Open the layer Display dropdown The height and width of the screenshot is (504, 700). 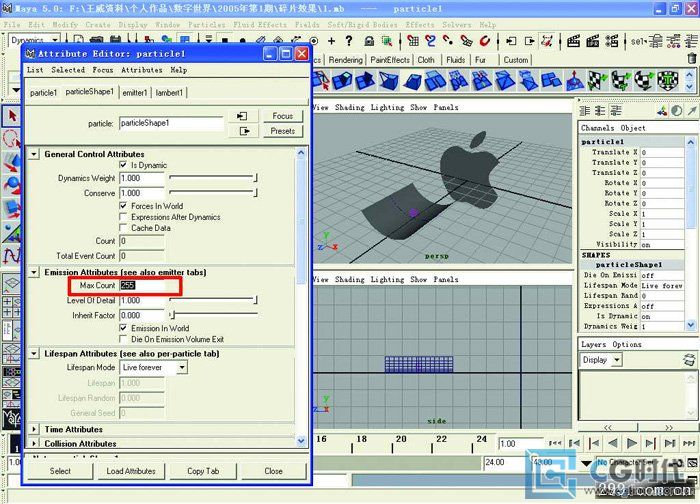[600, 360]
